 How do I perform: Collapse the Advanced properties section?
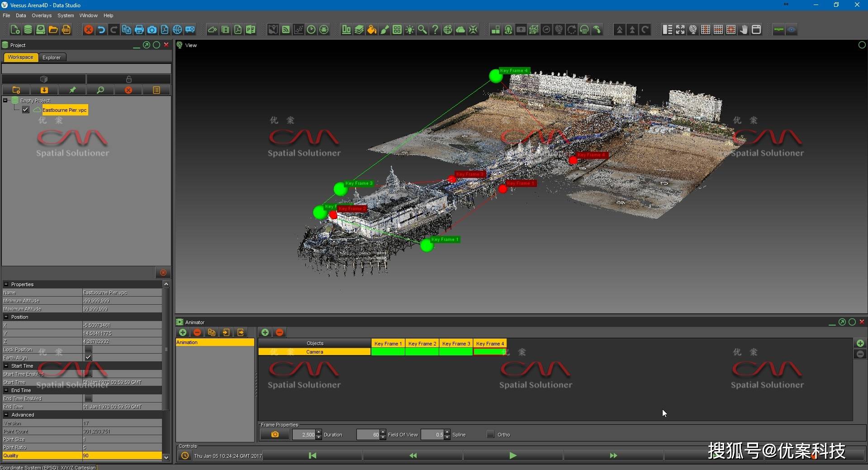click(6, 415)
